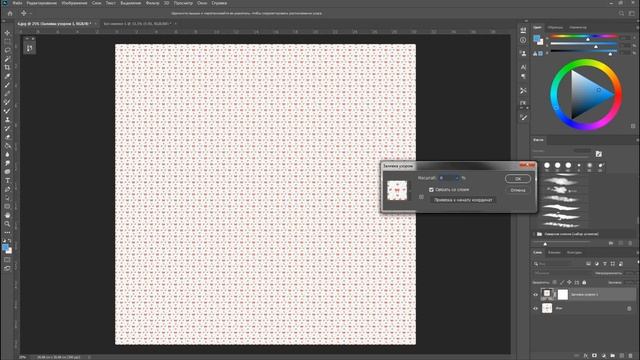Toggle the 'Связать со слоем' checkbox
The height and width of the screenshot is (360, 640).
pyautogui.click(x=431, y=190)
